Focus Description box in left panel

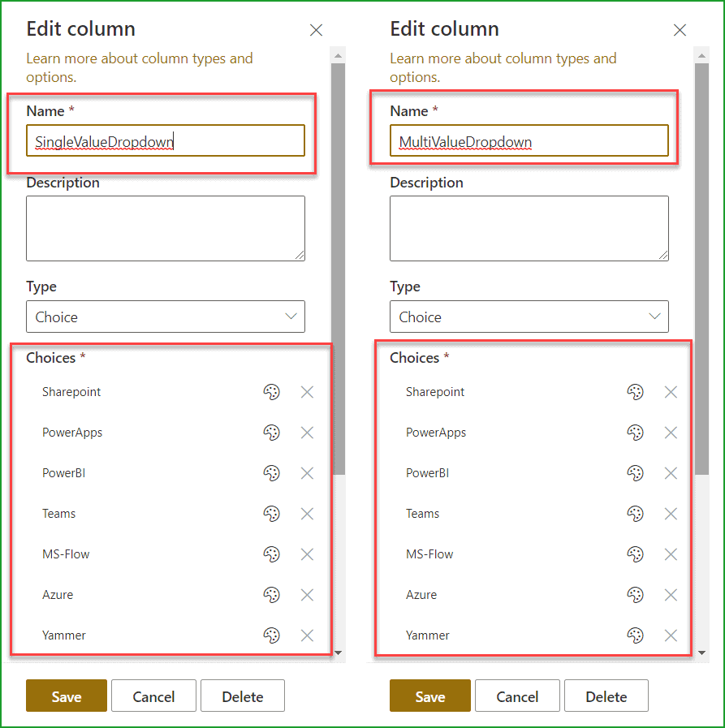tap(166, 228)
